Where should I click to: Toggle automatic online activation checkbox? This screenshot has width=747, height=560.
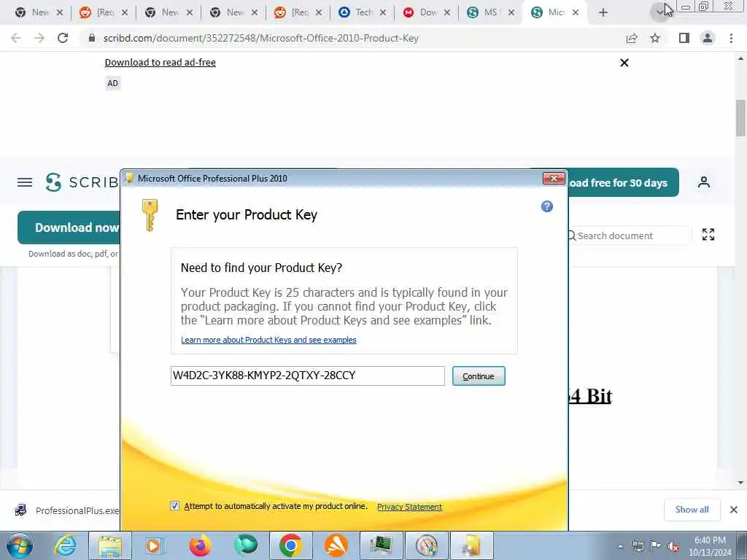[175, 506]
